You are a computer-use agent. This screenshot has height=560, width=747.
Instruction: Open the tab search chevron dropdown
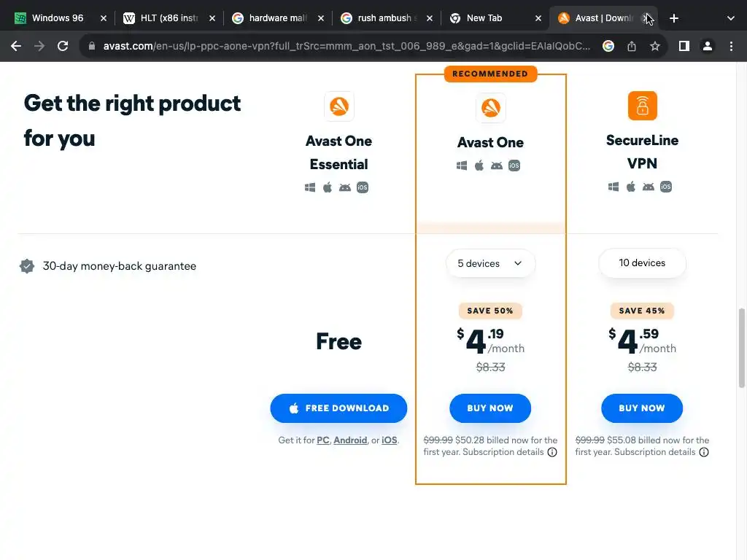pyautogui.click(x=730, y=18)
